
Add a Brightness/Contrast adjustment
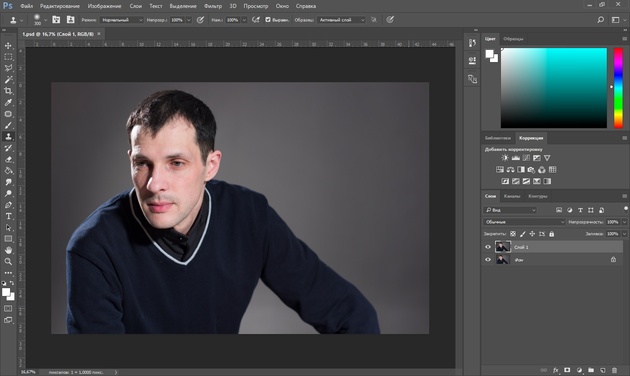[505, 158]
